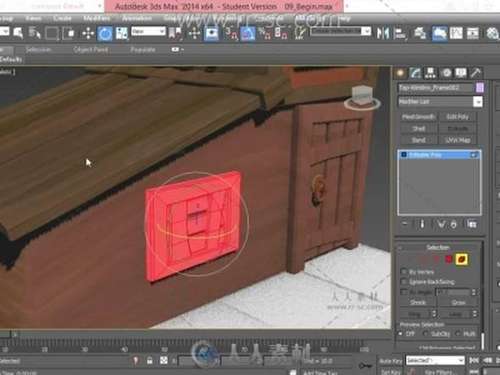Toggle the Graphite Ribbon icon

(x=439, y=34)
